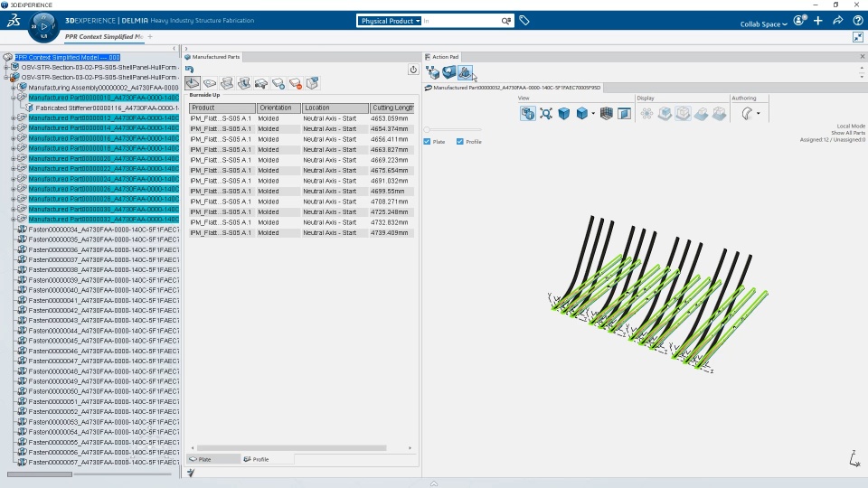This screenshot has height=488, width=868.
Task: Click the second Action Pad icon
Action: tap(449, 72)
